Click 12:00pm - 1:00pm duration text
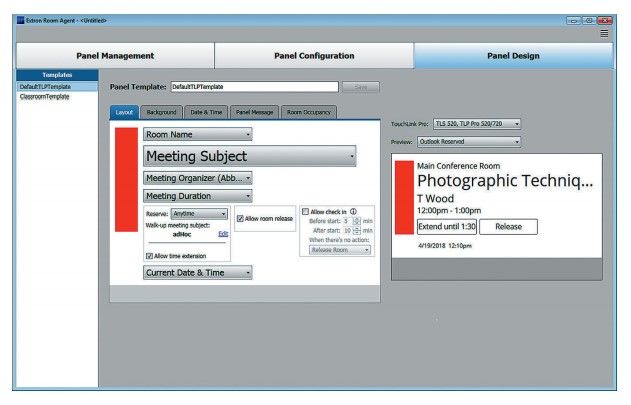The height and width of the screenshot is (405, 631). [449, 211]
